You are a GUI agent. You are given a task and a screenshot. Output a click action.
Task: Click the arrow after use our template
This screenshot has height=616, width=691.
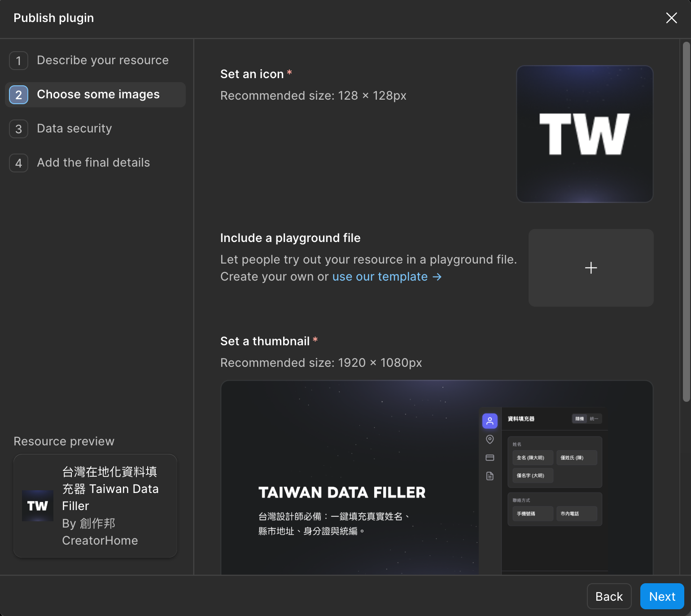point(437,277)
